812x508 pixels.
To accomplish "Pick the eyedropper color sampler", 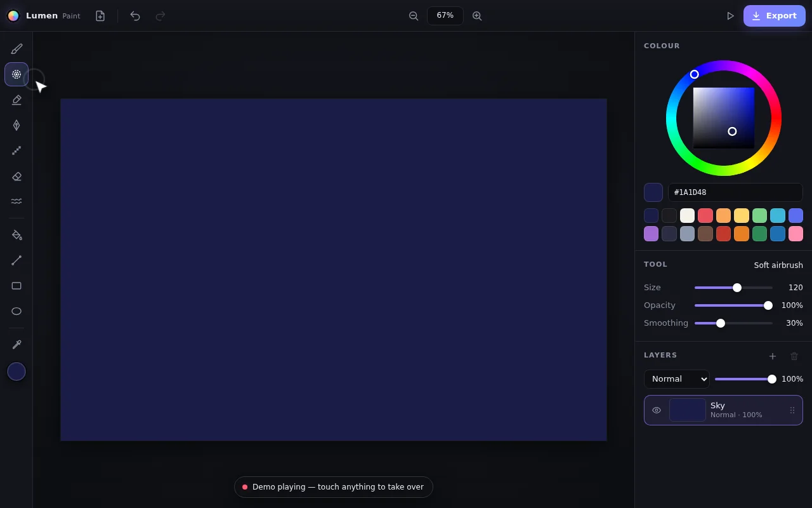I will pos(16,344).
